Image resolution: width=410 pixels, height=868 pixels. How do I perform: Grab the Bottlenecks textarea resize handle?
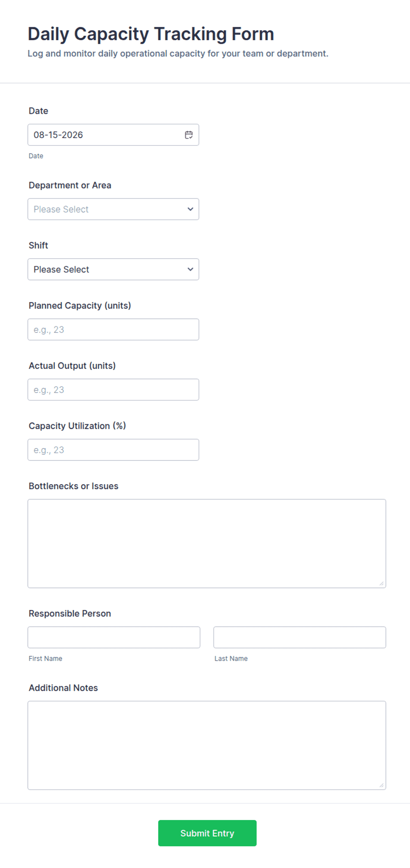click(381, 584)
